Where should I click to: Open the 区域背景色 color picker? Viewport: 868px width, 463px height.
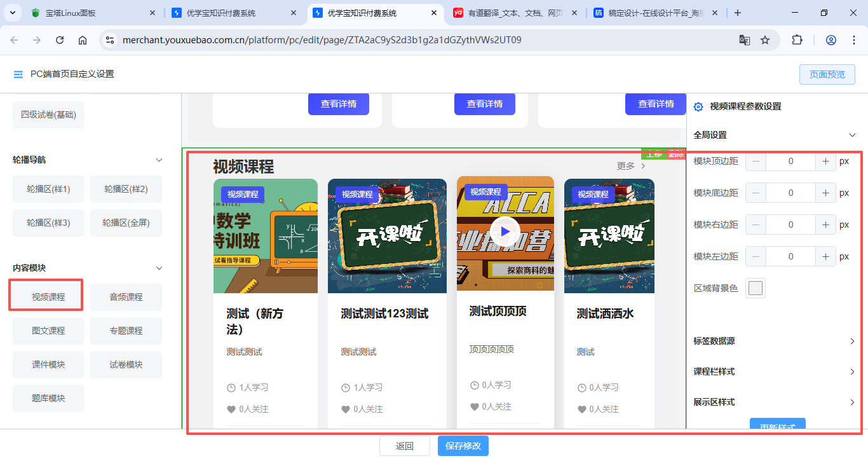pos(756,288)
